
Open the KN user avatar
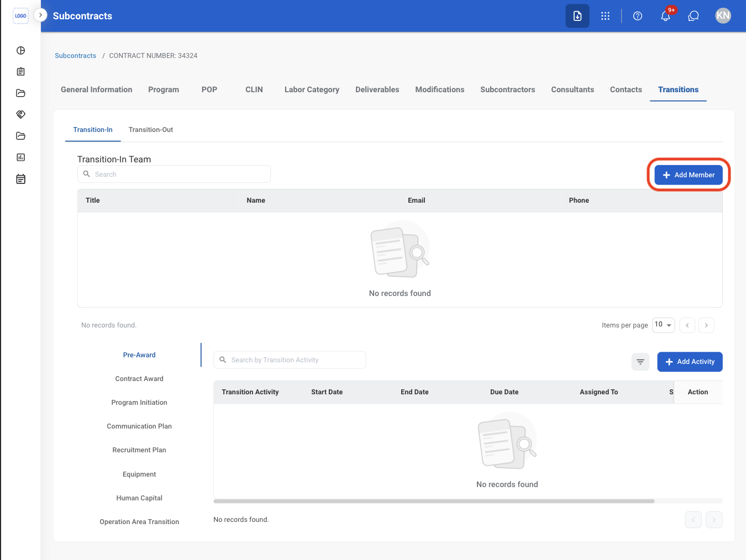click(x=723, y=16)
